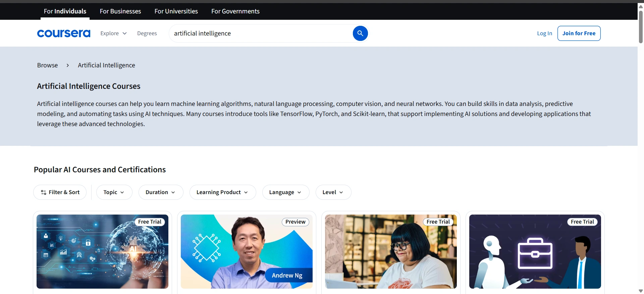Open the AI globe course thumbnail
644x294 pixels.
(x=102, y=251)
